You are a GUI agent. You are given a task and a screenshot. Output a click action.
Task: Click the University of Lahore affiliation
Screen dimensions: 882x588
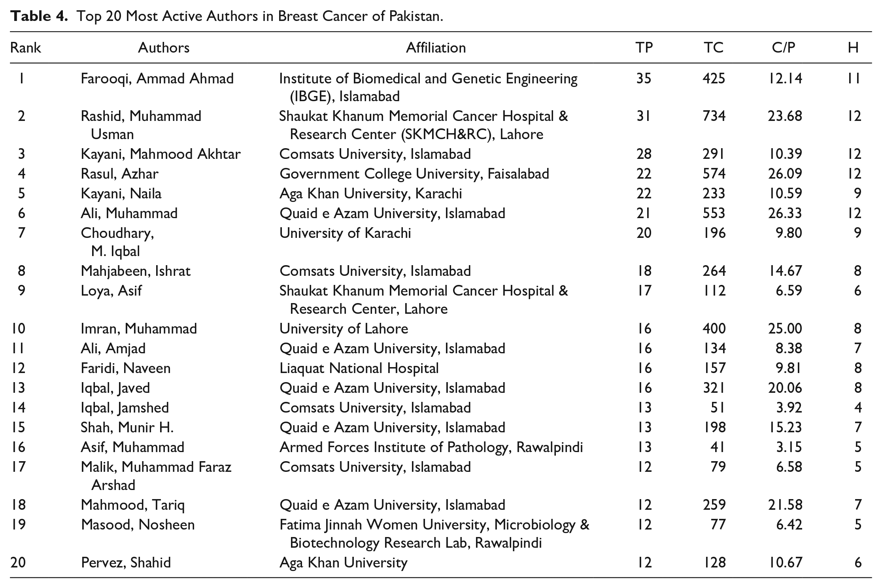344,328
